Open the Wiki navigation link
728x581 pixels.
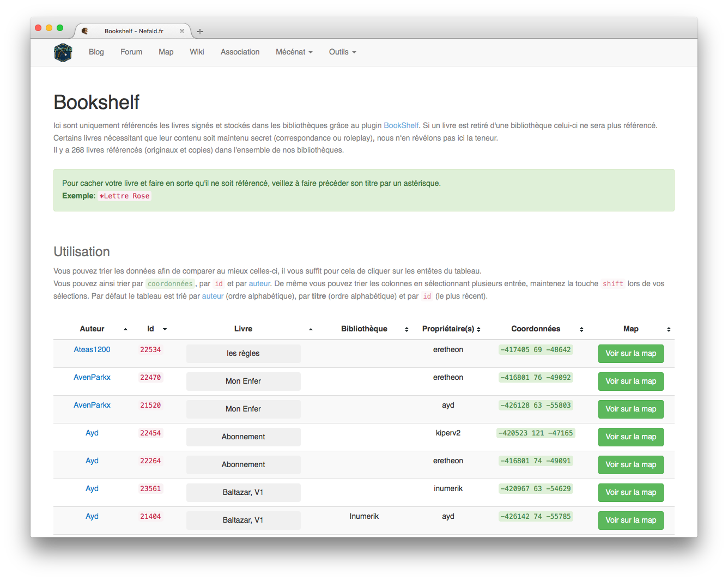[x=197, y=52]
